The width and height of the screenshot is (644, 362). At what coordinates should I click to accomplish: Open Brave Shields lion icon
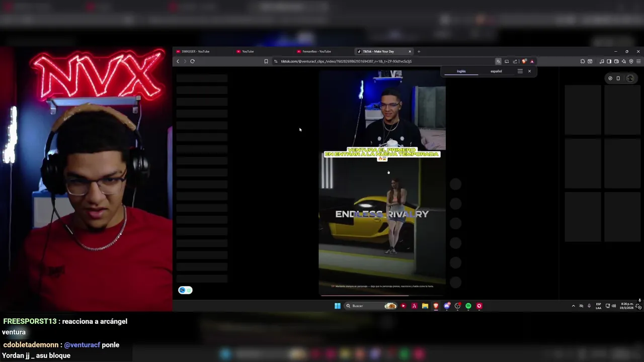(x=524, y=61)
